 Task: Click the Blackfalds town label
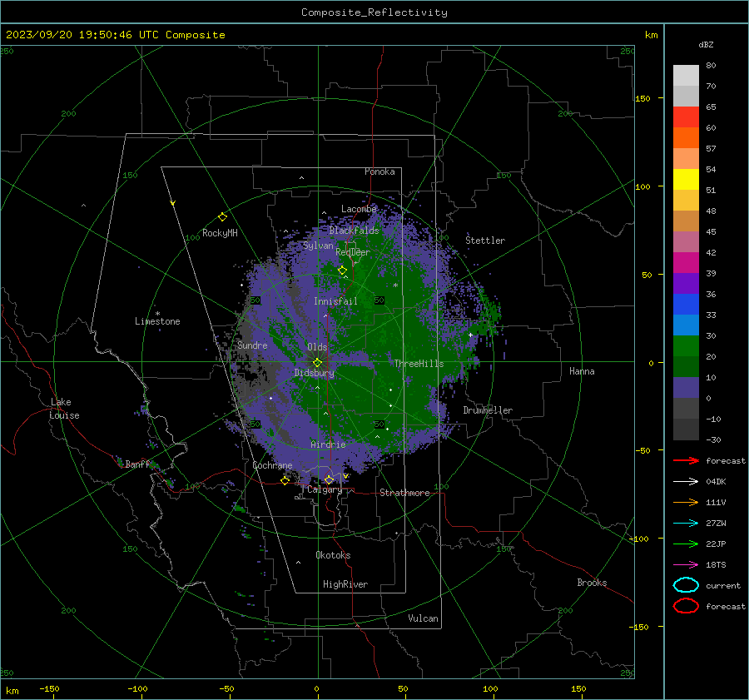coord(354,231)
